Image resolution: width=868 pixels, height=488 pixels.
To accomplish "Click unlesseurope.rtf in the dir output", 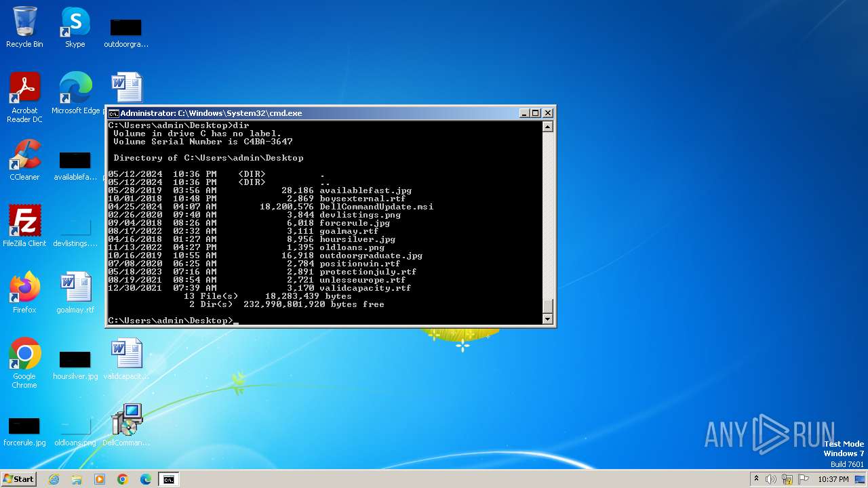I will click(363, 280).
